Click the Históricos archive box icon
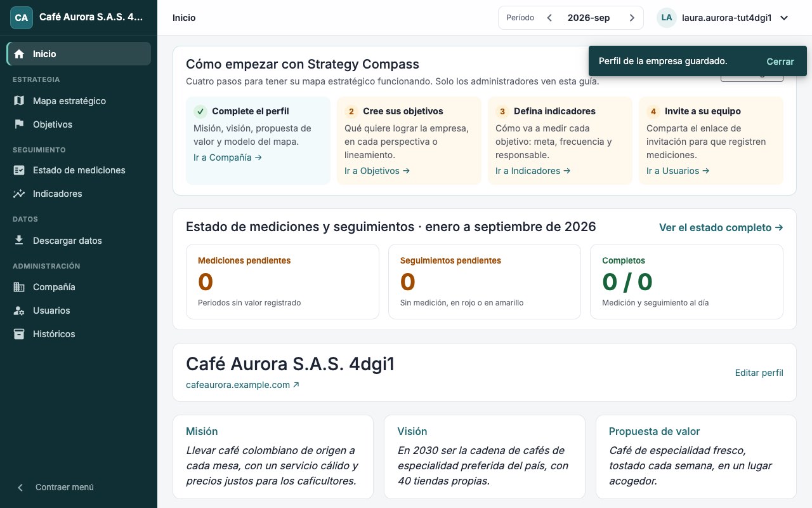Screen dimensions: 812x508 pyautogui.click(x=19, y=334)
